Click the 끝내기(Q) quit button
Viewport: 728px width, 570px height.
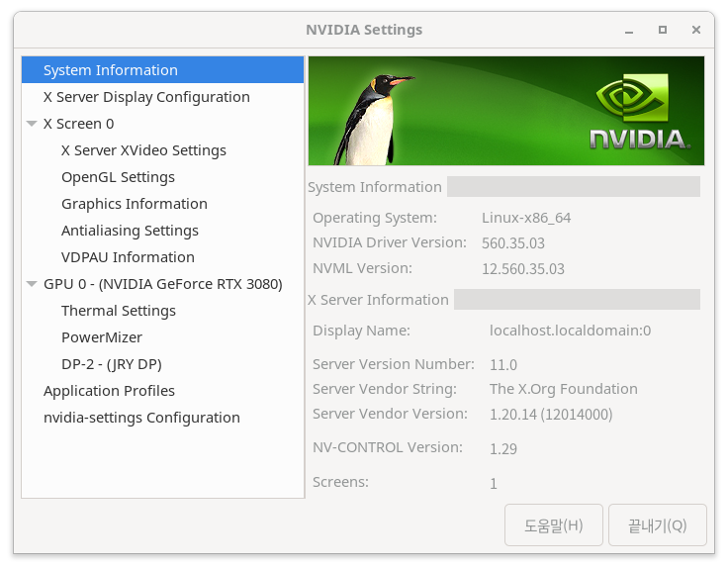click(658, 525)
